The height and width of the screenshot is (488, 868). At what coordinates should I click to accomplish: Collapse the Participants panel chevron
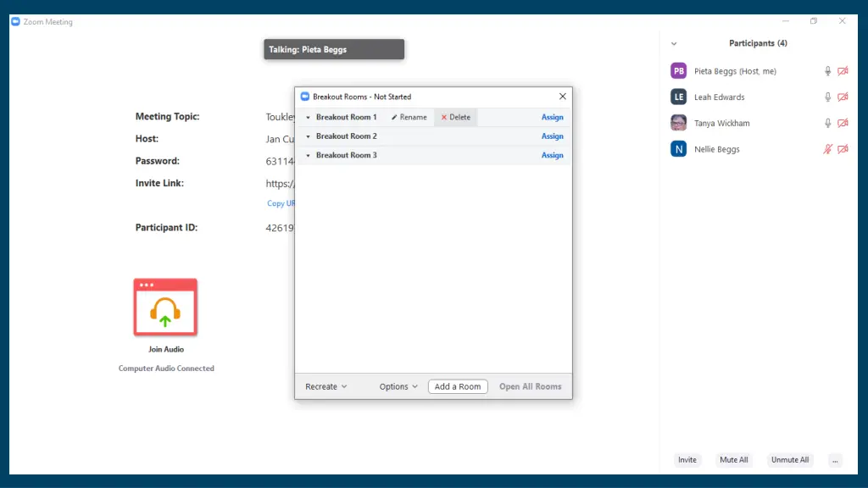pos(674,44)
